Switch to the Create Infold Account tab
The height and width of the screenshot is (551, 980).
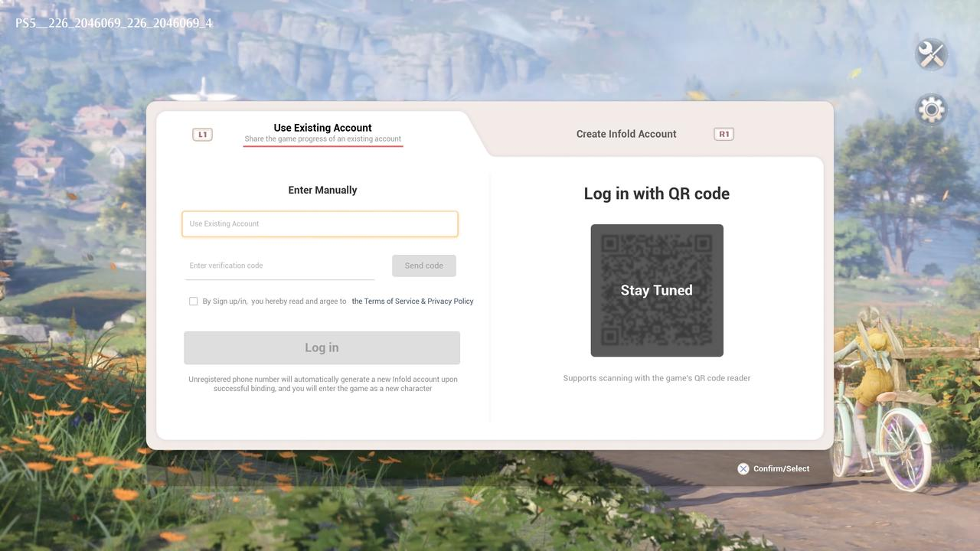626,133
